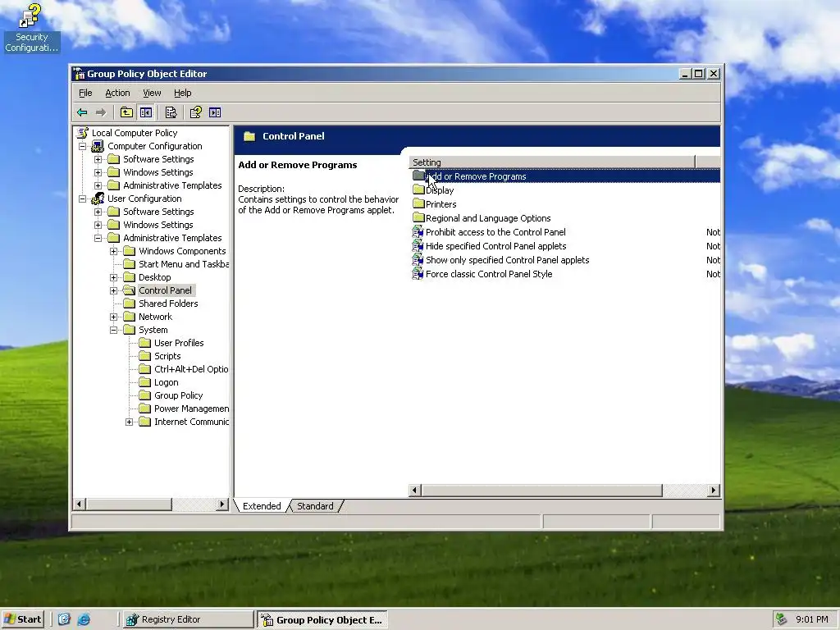Open the View menu
Viewport: 840px width, 630px height.
[152, 93]
